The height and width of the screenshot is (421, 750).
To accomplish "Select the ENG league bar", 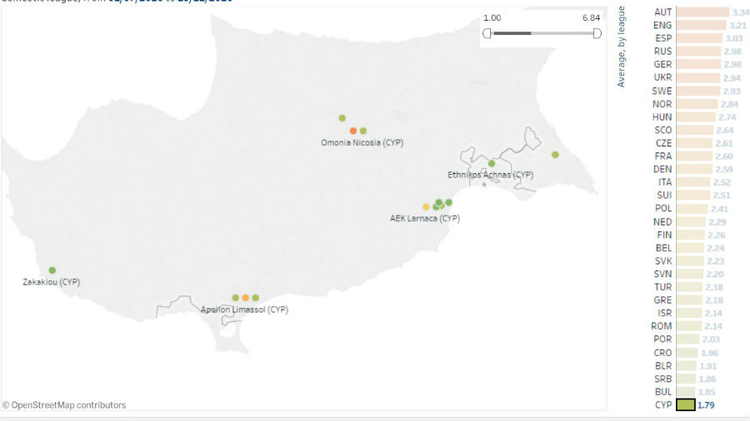I will pos(702,25).
